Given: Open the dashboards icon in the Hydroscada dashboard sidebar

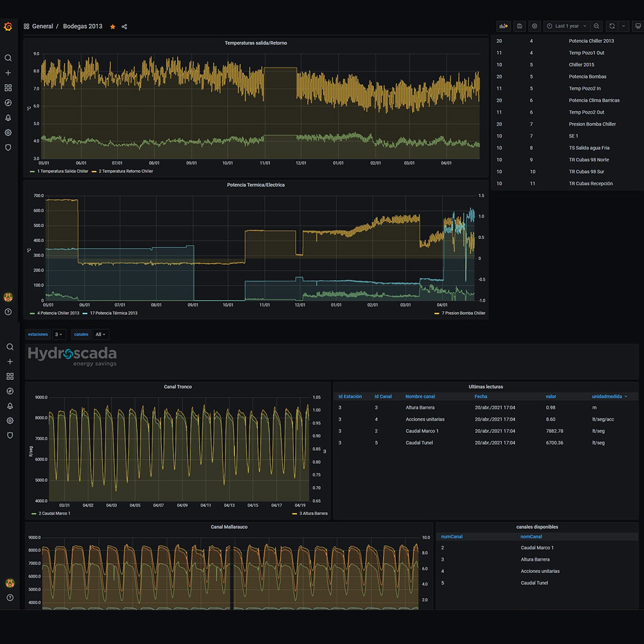Looking at the screenshot, I should pos(10,376).
